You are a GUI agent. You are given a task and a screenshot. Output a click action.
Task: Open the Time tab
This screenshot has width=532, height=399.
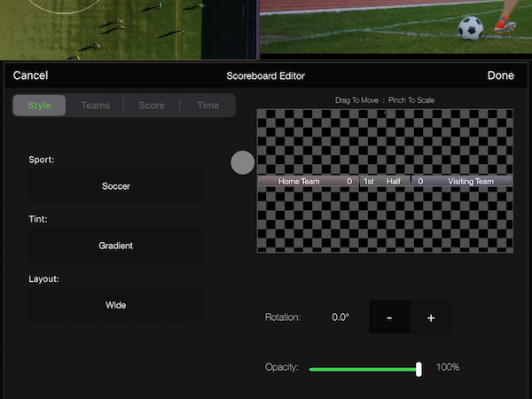[x=208, y=106]
